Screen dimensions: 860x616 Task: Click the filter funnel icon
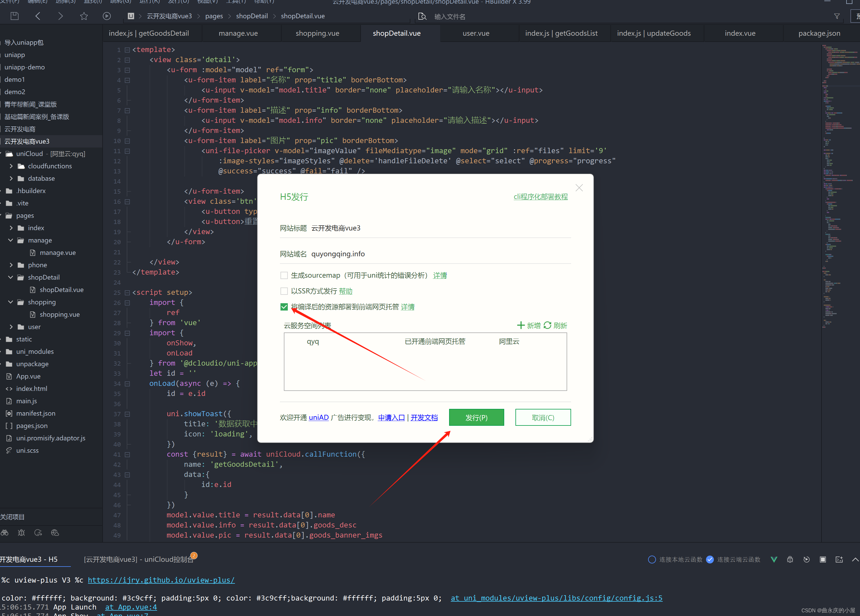coord(837,16)
